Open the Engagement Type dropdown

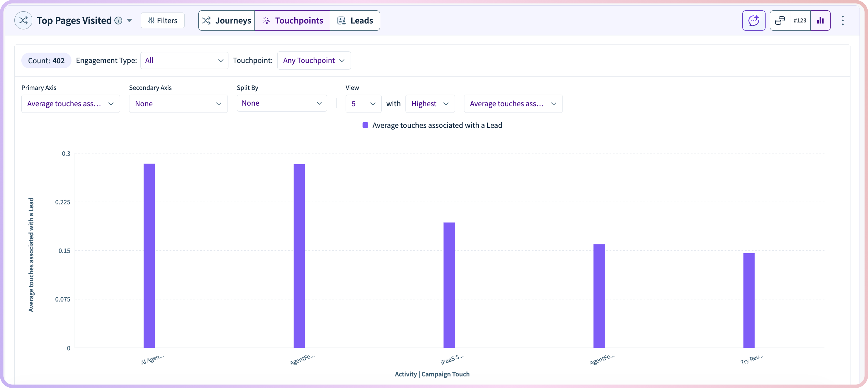(184, 61)
